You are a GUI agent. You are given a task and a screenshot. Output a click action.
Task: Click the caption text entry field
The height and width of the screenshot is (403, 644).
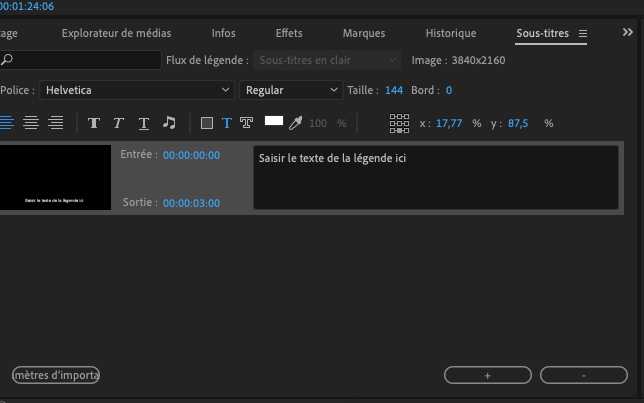click(436, 177)
